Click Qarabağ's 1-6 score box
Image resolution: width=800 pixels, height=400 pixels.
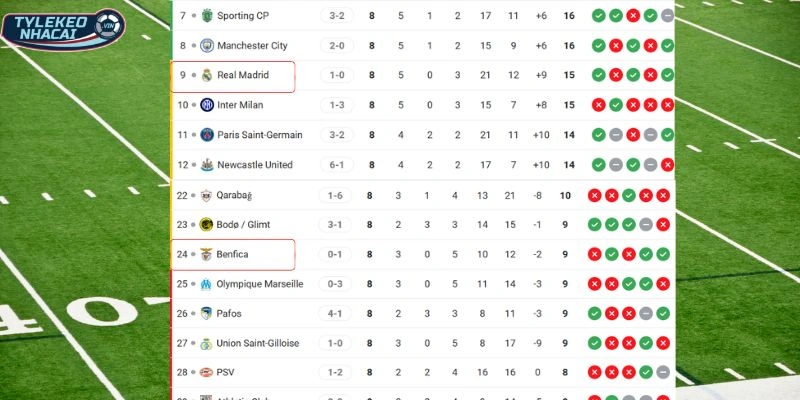pos(336,195)
